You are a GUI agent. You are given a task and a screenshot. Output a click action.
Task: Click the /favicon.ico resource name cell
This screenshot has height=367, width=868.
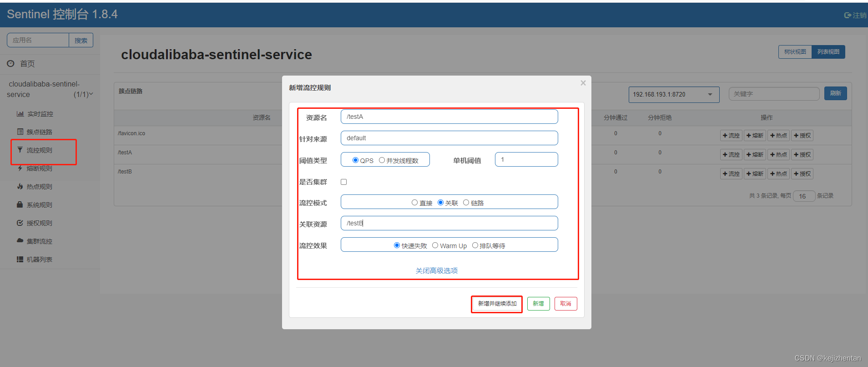(131, 133)
